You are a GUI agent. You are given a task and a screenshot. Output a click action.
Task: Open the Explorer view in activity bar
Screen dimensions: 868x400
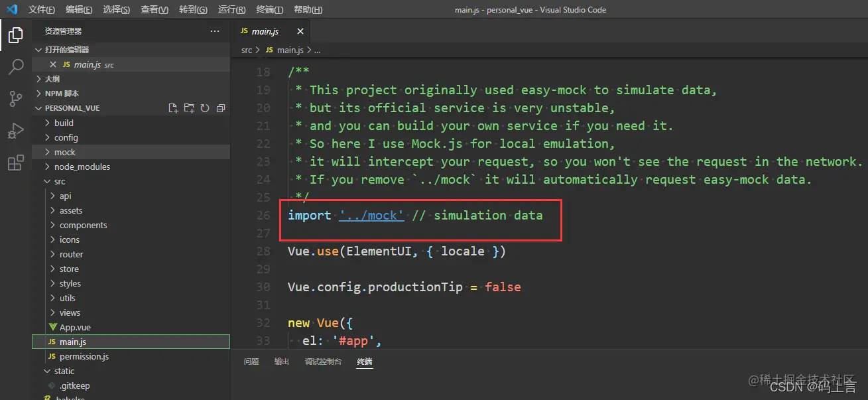click(16, 35)
